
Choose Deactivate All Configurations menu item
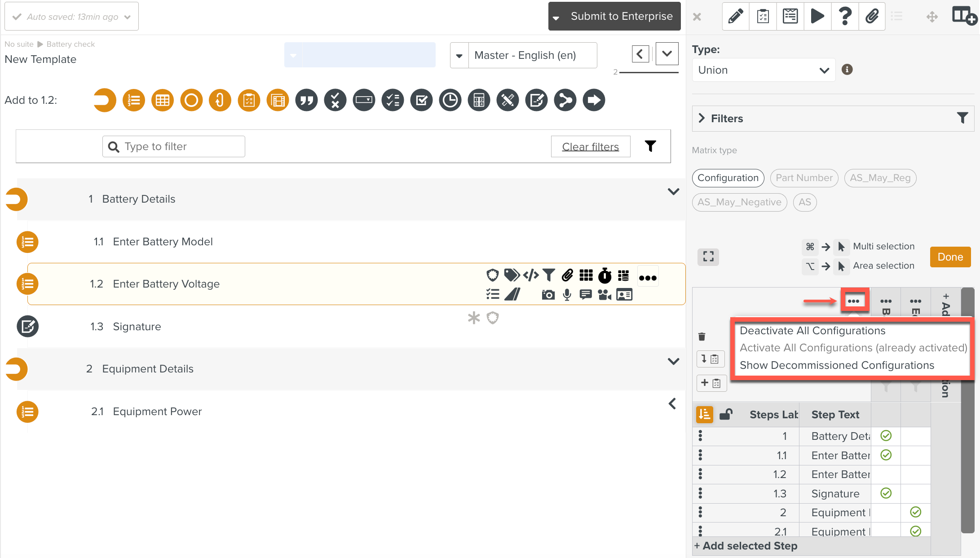tap(812, 331)
